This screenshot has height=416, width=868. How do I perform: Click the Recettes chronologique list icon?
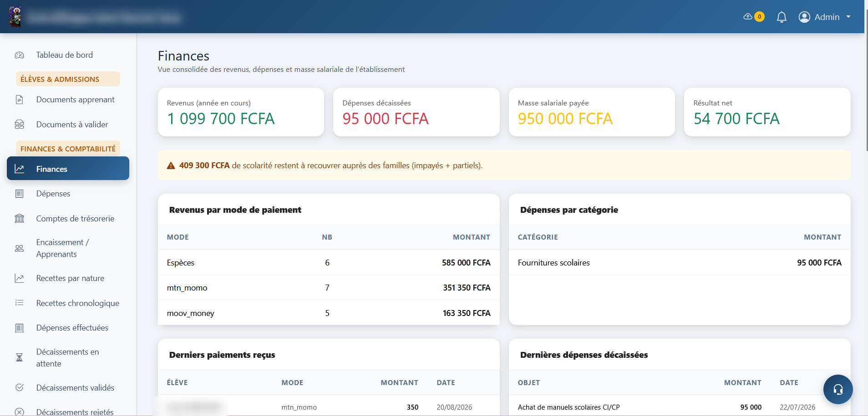click(19, 303)
